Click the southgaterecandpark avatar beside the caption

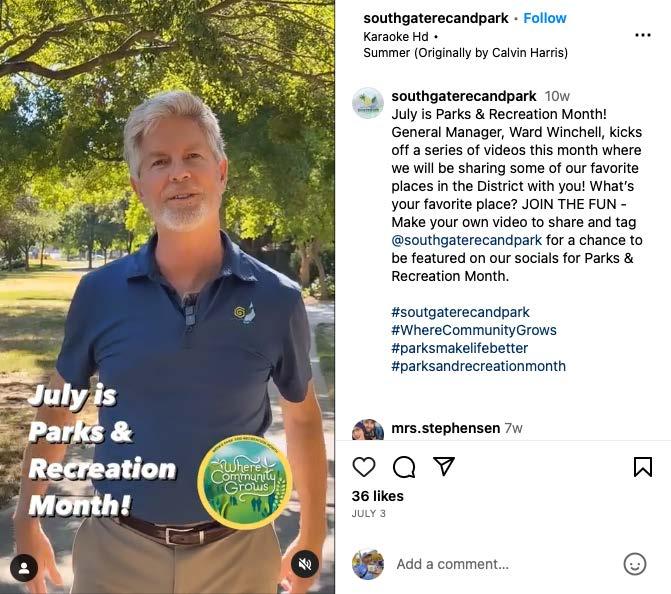[x=368, y=103]
